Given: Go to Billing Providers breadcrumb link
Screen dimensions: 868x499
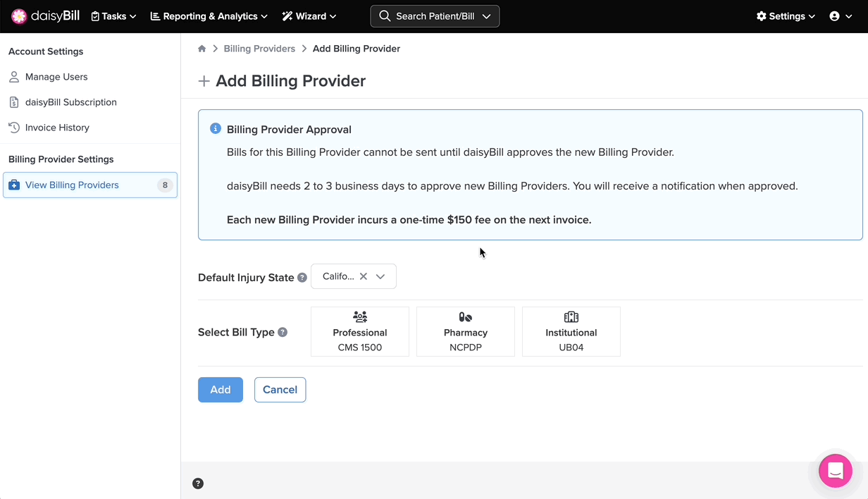Looking at the screenshot, I should point(259,49).
